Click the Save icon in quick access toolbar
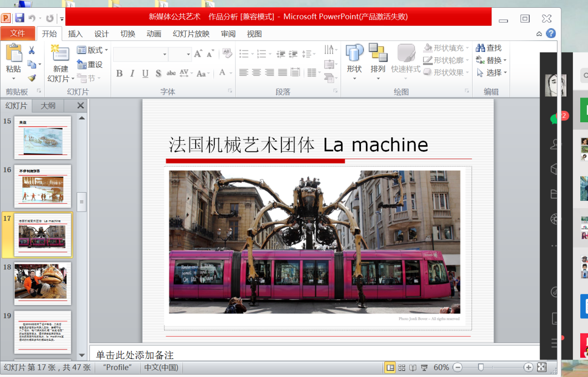This screenshot has width=588, height=377. tap(19, 18)
